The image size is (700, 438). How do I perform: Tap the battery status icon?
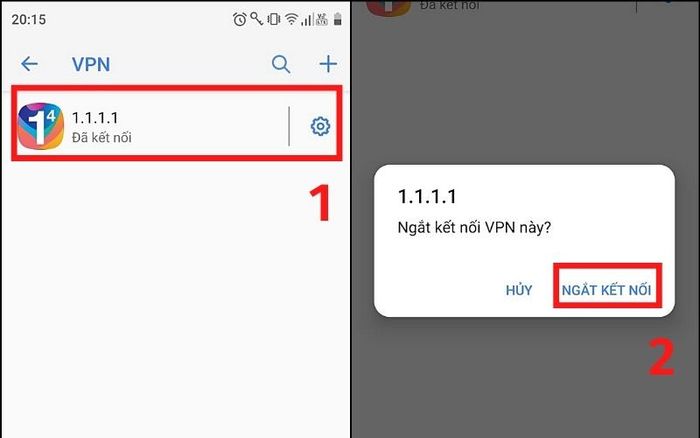338,19
